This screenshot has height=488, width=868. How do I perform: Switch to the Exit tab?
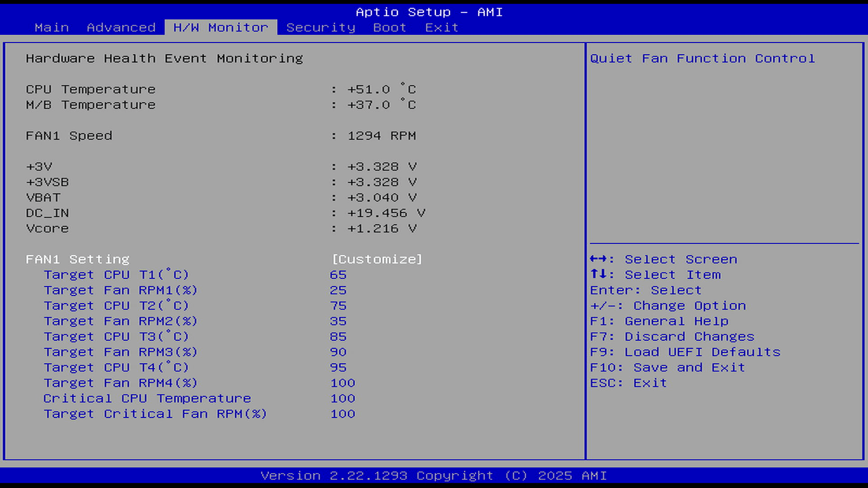tap(441, 28)
